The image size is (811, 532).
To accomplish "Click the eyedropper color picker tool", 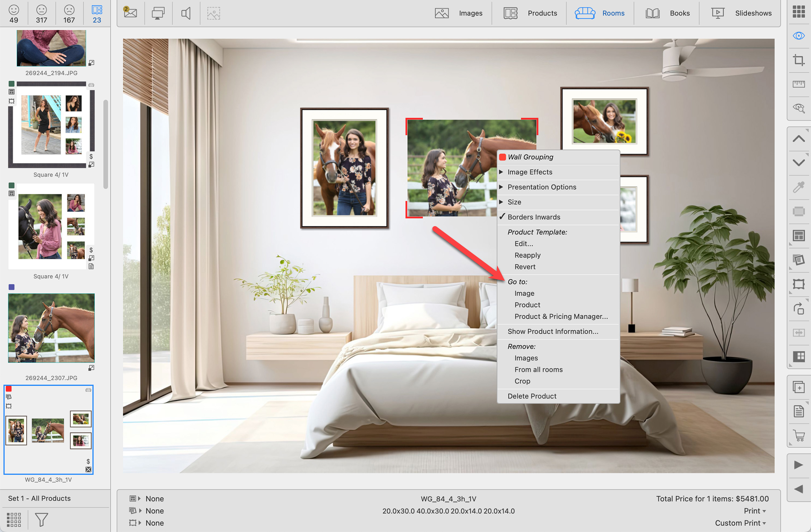I will point(799,187).
